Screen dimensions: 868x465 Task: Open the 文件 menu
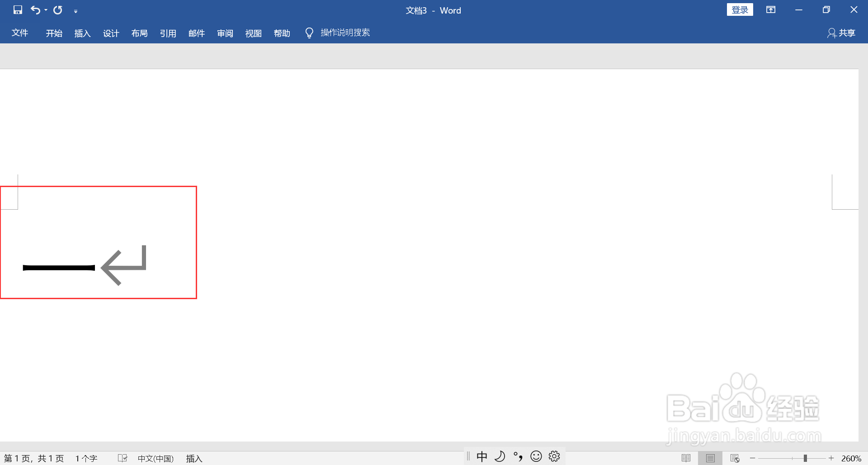coord(20,33)
